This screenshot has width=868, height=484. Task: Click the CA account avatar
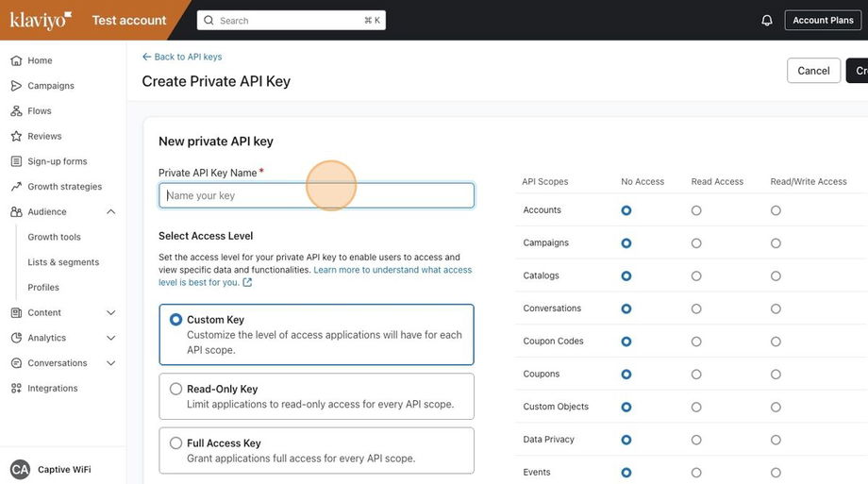click(x=20, y=470)
